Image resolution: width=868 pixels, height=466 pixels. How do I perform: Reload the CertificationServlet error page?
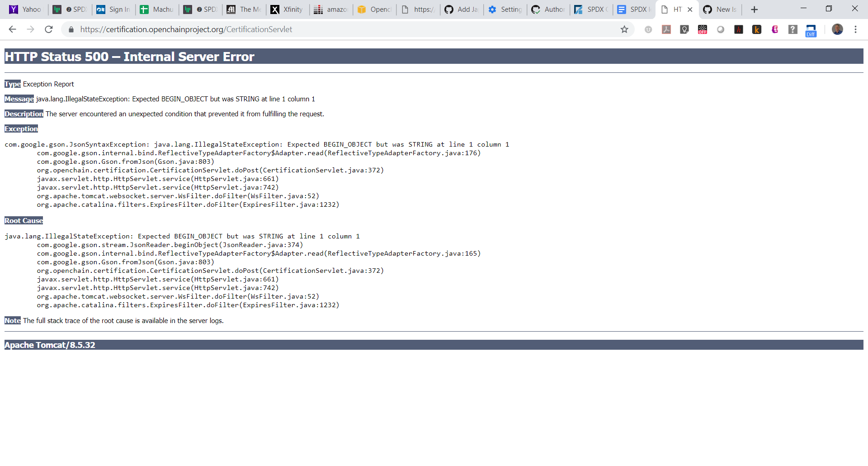coord(48,29)
